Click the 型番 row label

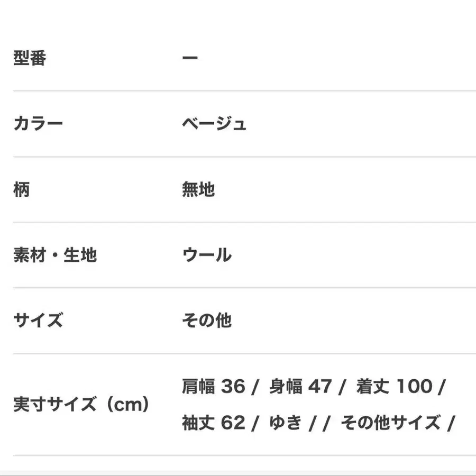click(x=30, y=58)
